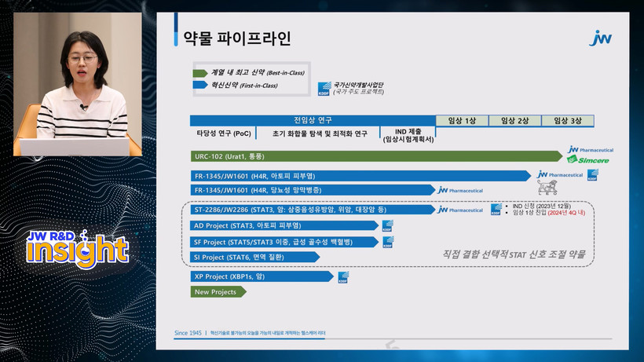The width and height of the screenshot is (644, 362).
Task: Select the 임상 2상 phase header
Action: pyautogui.click(x=514, y=120)
